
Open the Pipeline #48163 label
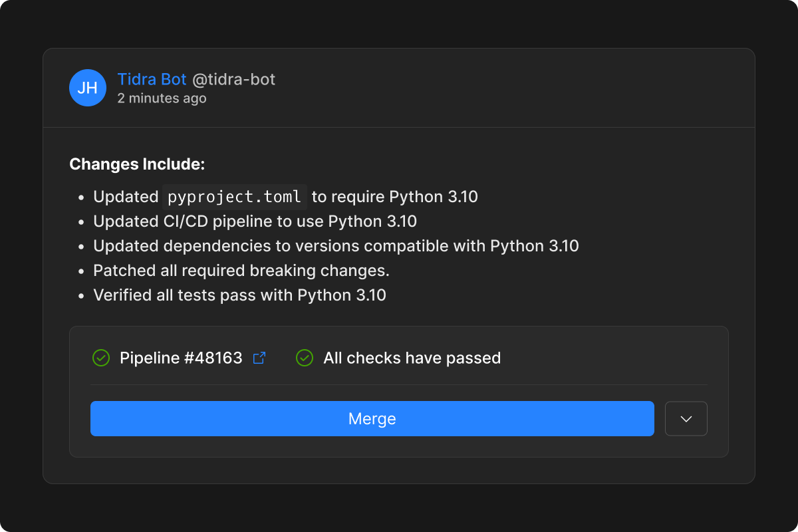(x=181, y=358)
